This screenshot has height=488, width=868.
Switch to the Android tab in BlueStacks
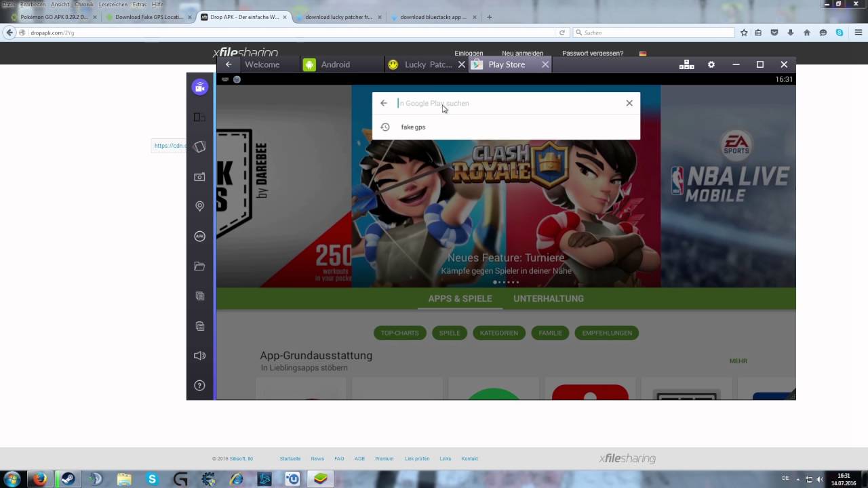pos(335,64)
